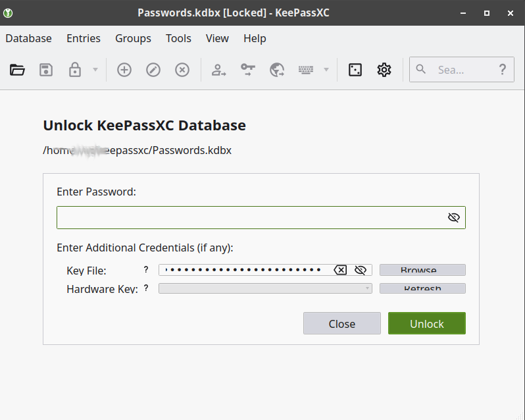Click the Lock Database padlock icon
525x420 pixels.
pos(74,70)
